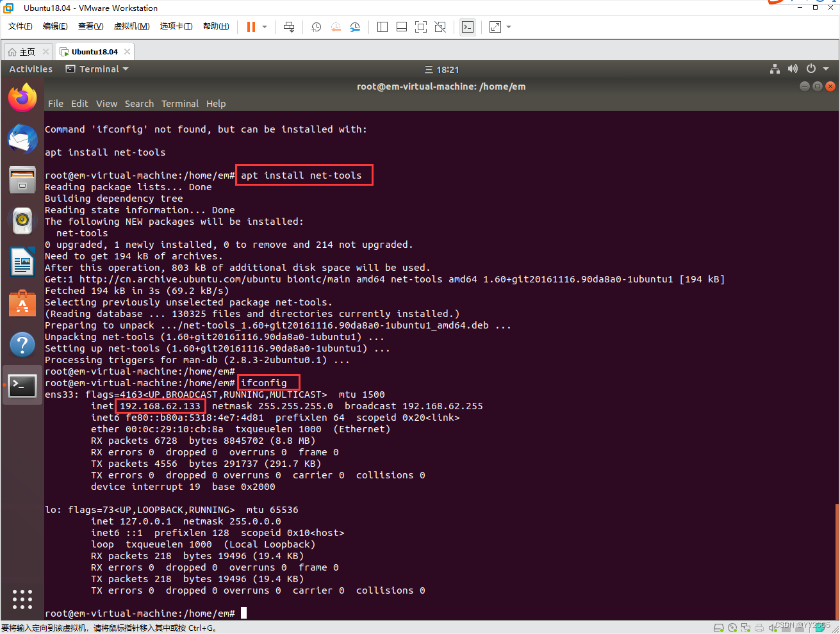Open the Terminal application menu in top bar
Screen dimensions: 840x634
pyautogui.click(x=97, y=69)
